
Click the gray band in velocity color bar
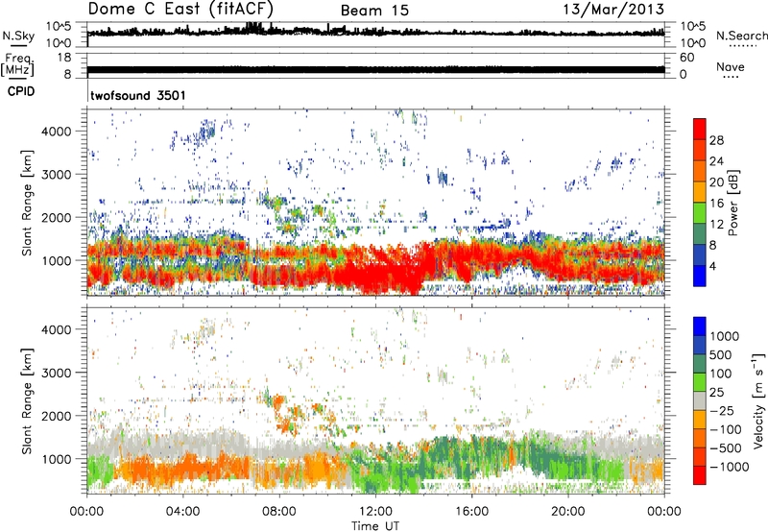point(700,400)
